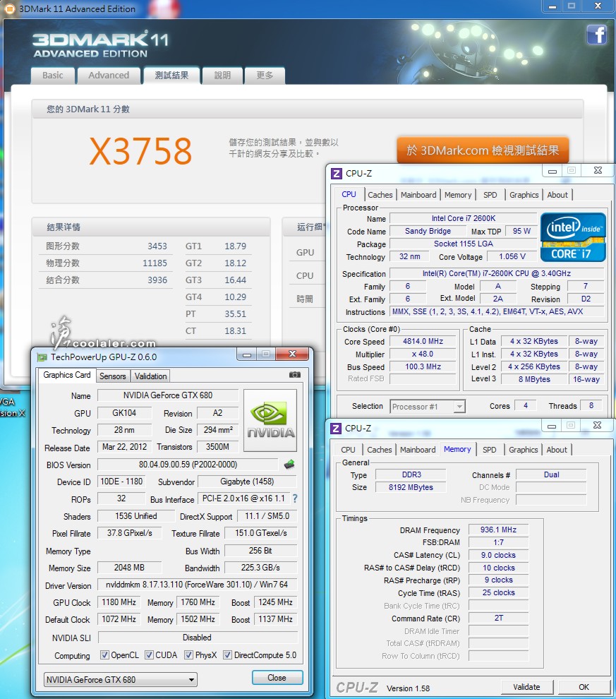The width and height of the screenshot is (616, 699).
Task: Select the Graphics Card tab in GPU-Z
Action: tap(67, 375)
